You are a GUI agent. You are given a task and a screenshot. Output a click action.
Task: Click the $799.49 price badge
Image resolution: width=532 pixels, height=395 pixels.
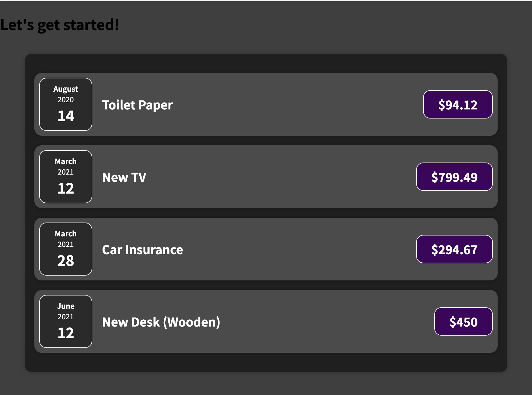click(x=454, y=177)
